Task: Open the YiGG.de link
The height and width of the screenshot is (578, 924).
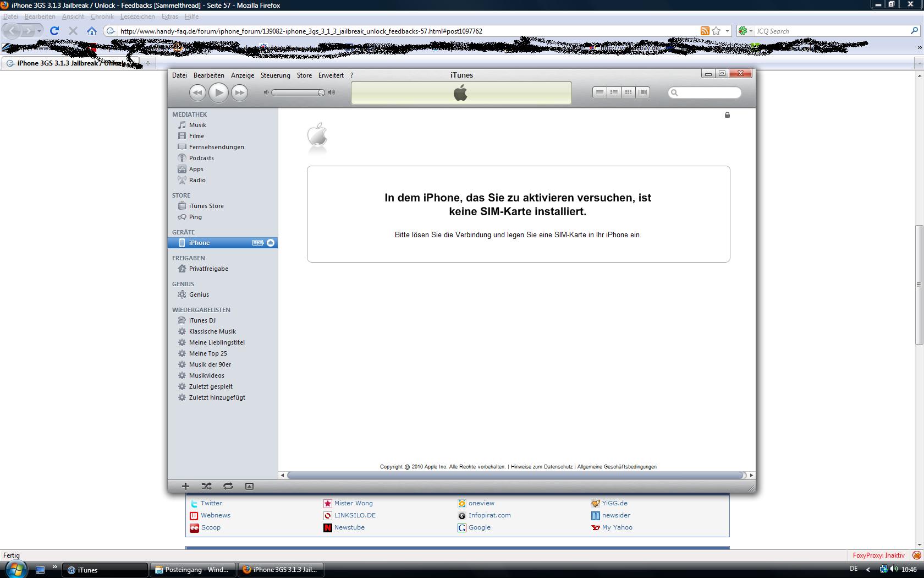Action: (x=614, y=503)
